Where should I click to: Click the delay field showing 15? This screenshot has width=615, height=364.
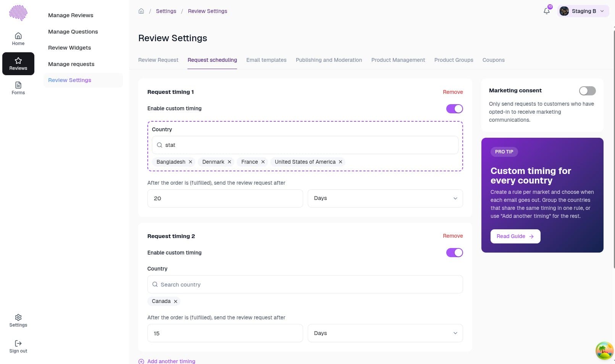(x=225, y=333)
